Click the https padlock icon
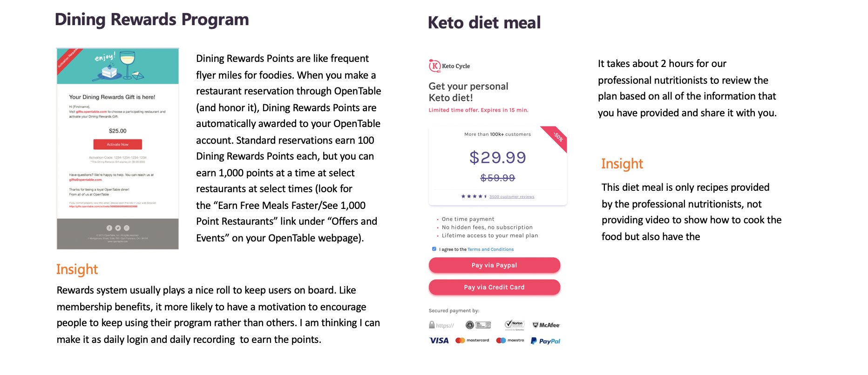The width and height of the screenshot is (868, 375). tap(432, 325)
